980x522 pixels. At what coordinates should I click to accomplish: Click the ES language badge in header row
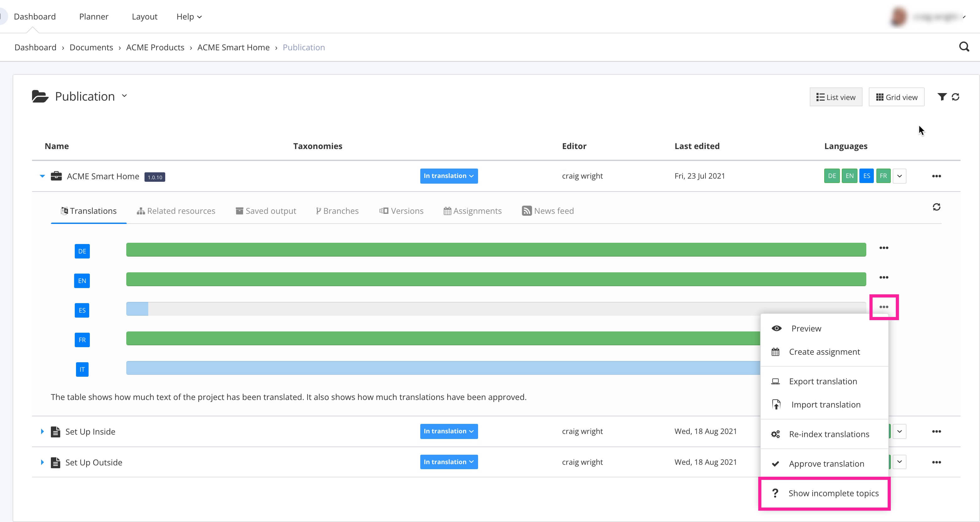[866, 176]
